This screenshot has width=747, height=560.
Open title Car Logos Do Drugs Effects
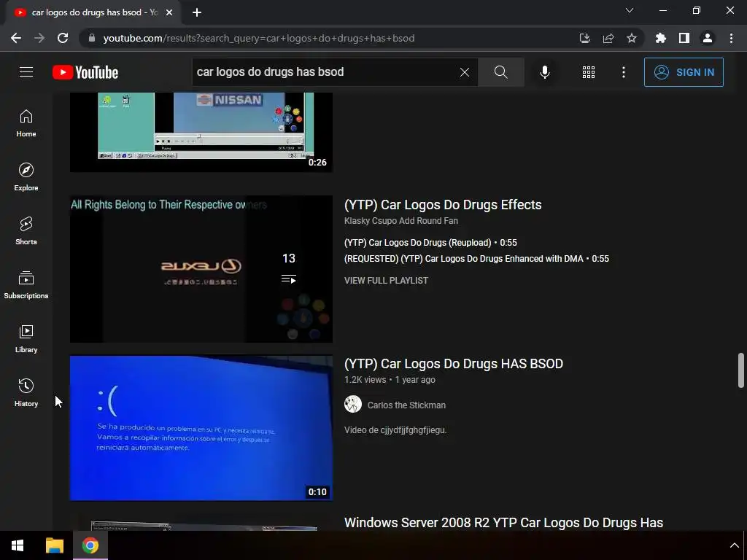[443, 205]
